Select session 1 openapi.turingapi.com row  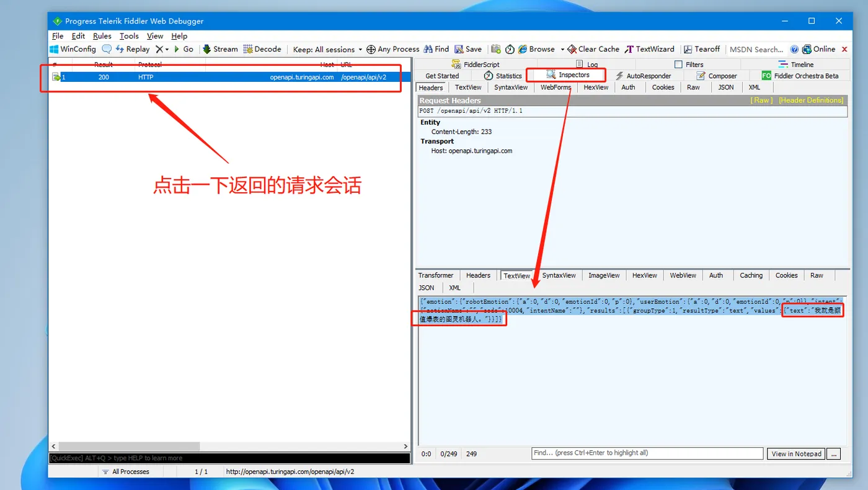229,77
